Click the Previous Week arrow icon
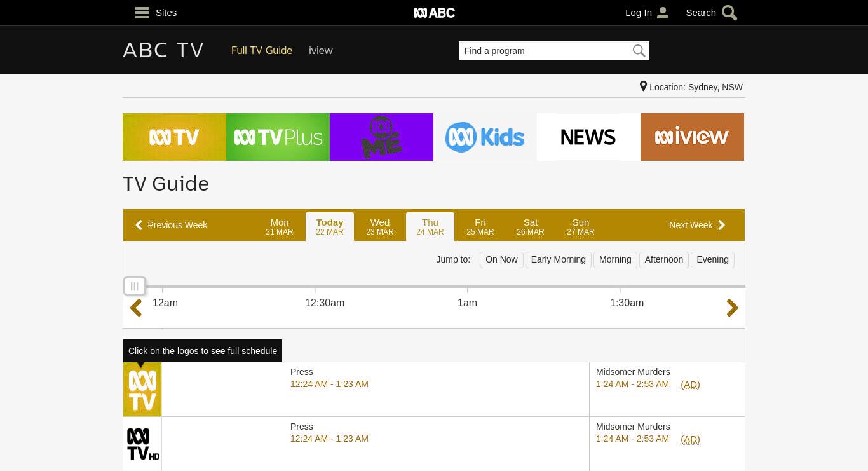Viewport: 868px width, 471px height. tap(139, 225)
